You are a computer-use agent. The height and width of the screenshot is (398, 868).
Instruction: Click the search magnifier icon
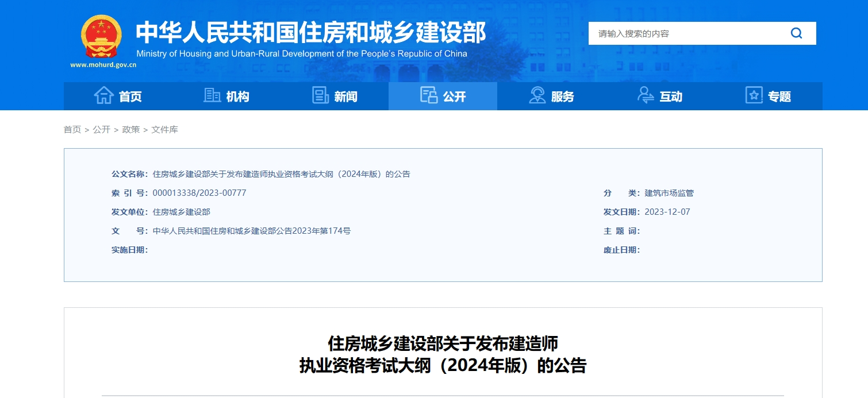[x=796, y=33]
